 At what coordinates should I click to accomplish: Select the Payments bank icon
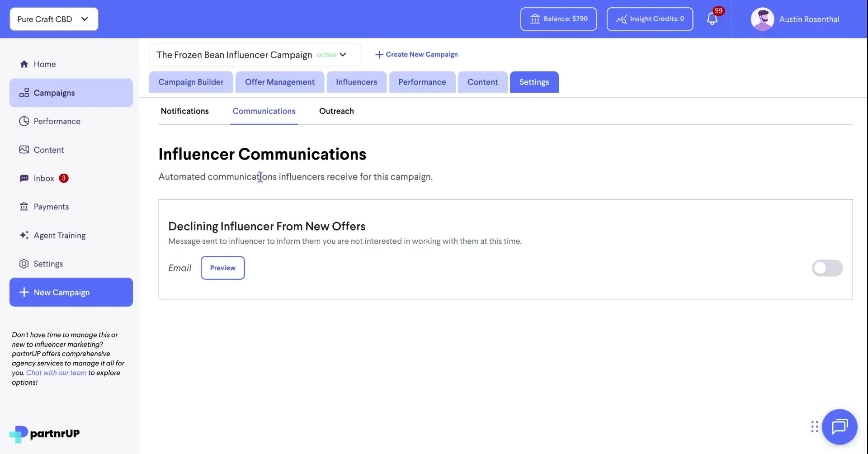coord(24,207)
